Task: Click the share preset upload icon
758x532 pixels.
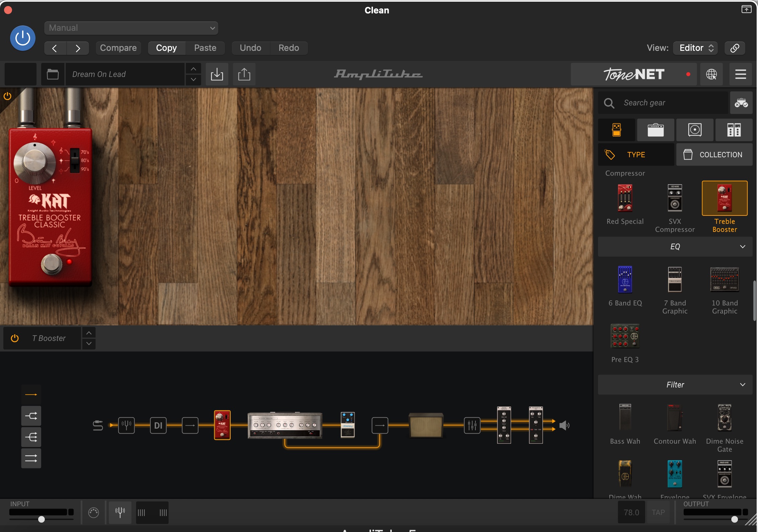Action: pos(244,74)
